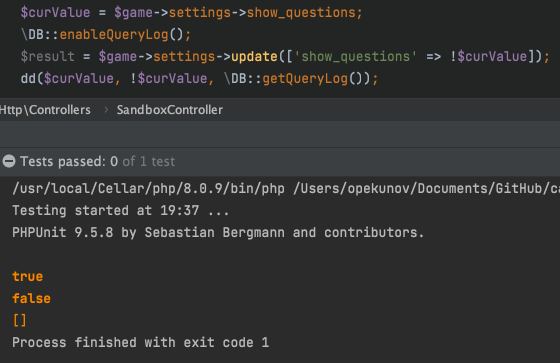Click the update method name
Image resolution: width=560 pixels, height=363 pixels.
pos(254,56)
